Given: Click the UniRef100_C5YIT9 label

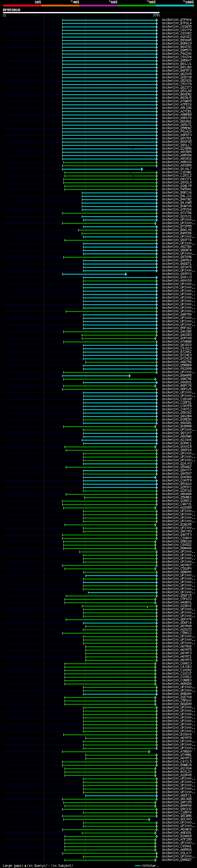Looking at the screenshot, I should click(177, 84).
